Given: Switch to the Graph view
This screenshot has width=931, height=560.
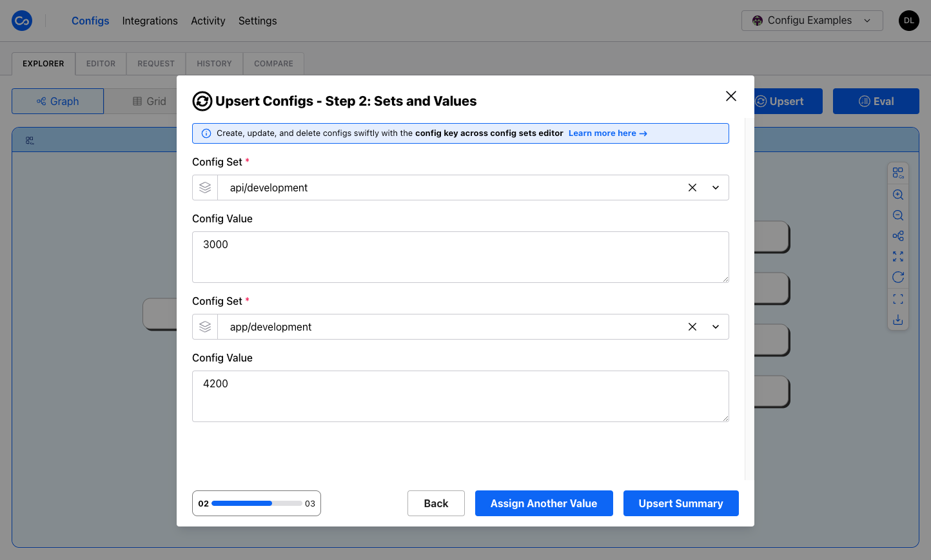Looking at the screenshot, I should click(58, 101).
